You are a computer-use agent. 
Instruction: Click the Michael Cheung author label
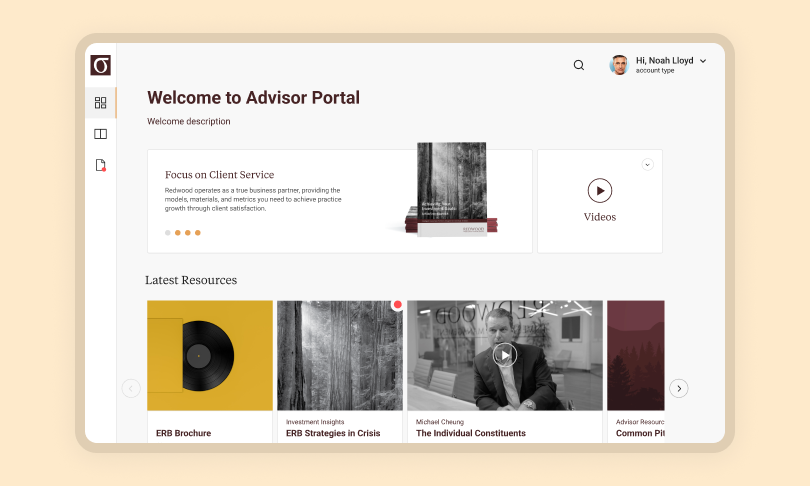pos(440,422)
